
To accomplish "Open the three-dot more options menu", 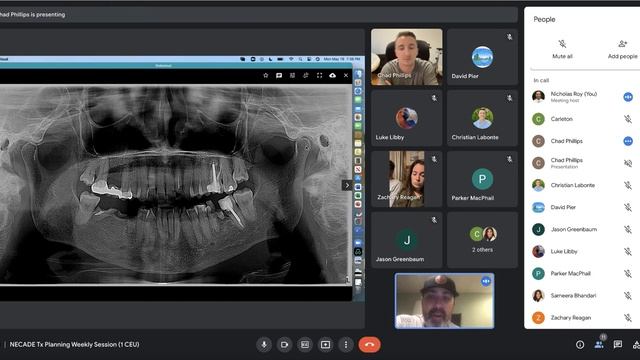I will coord(346,344).
